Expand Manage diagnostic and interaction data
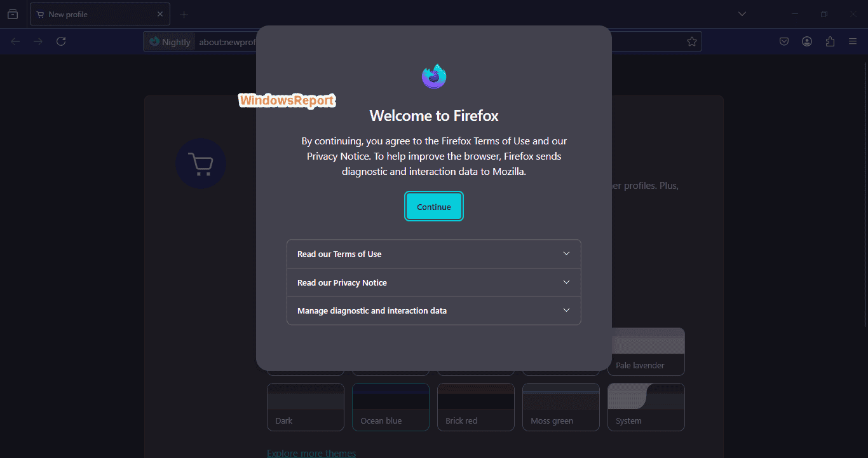The width and height of the screenshot is (868, 458). click(434, 310)
